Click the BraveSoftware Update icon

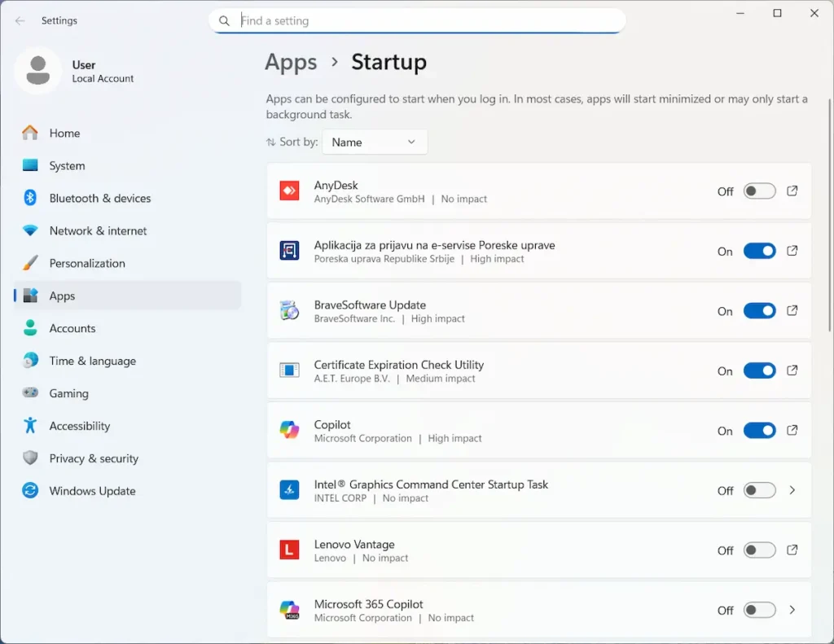(x=289, y=310)
